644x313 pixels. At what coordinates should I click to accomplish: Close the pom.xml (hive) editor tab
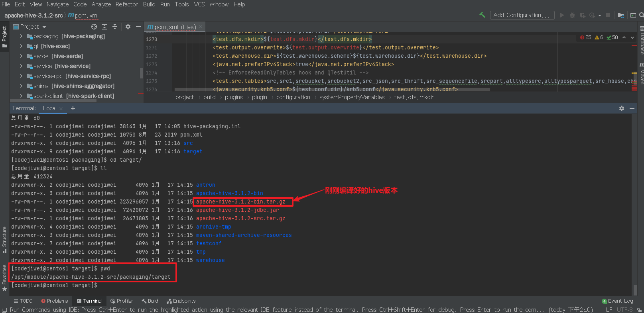pos(201,27)
